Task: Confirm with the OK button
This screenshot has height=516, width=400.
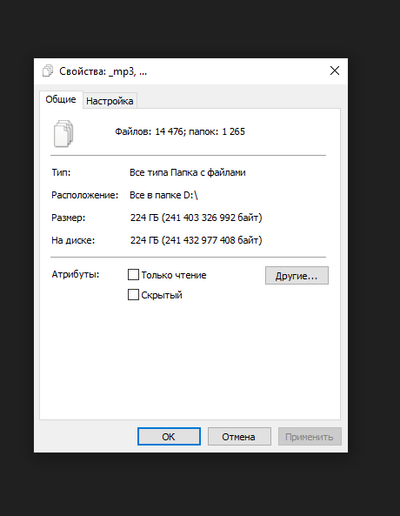Action: pyautogui.click(x=169, y=437)
